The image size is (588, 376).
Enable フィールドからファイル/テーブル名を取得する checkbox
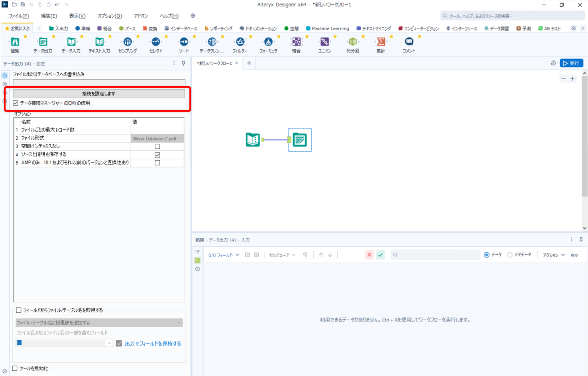tap(19, 310)
